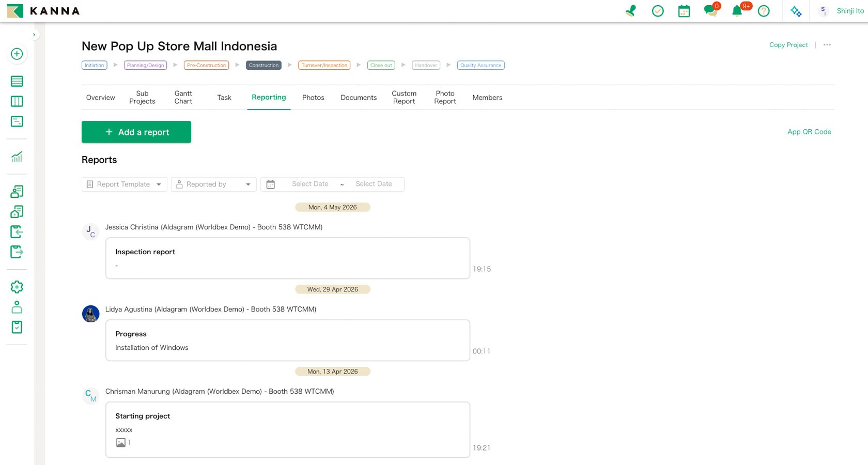Image resolution: width=868 pixels, height=465 pixels.
Task: Open the Report Template dropdown
Action: point(125,184)
